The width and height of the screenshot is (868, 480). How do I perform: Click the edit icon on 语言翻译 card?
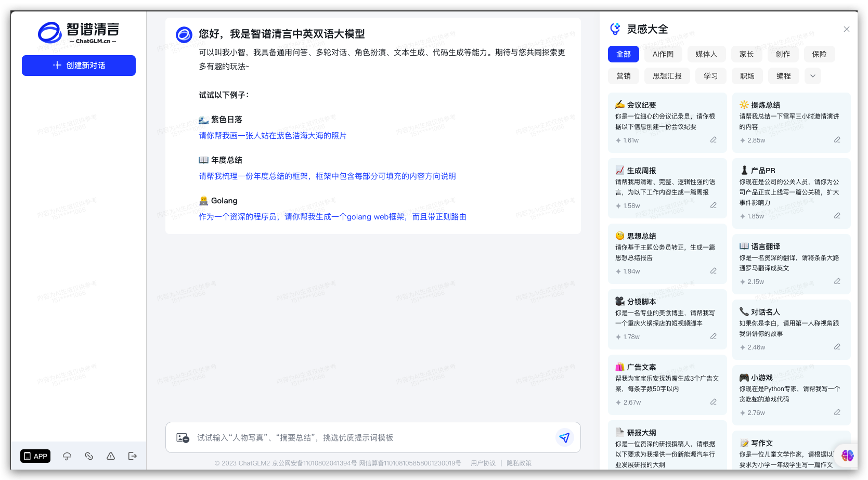(837, 281)
